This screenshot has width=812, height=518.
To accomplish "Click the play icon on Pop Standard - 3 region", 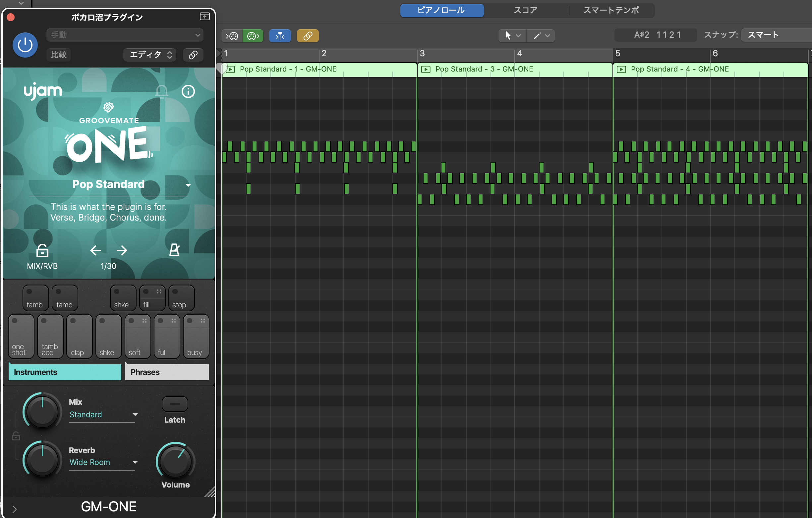I will pos(426,70).
